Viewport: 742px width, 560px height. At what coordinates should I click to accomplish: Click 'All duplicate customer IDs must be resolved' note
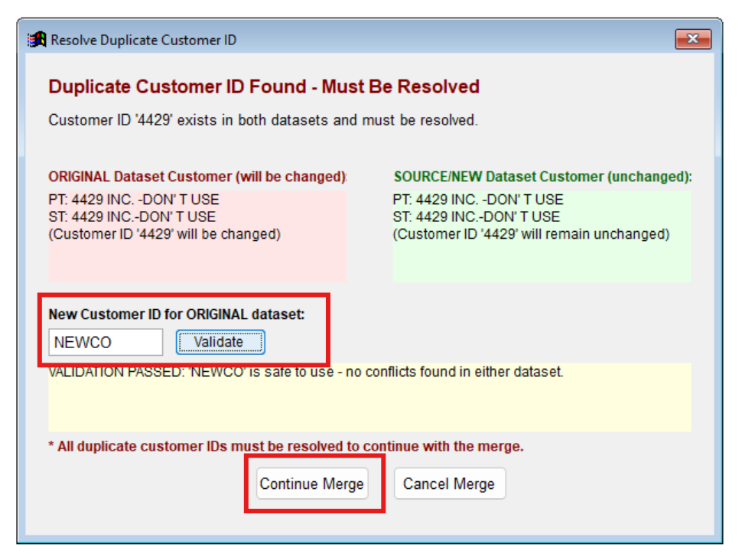click(x=286, y=446)
